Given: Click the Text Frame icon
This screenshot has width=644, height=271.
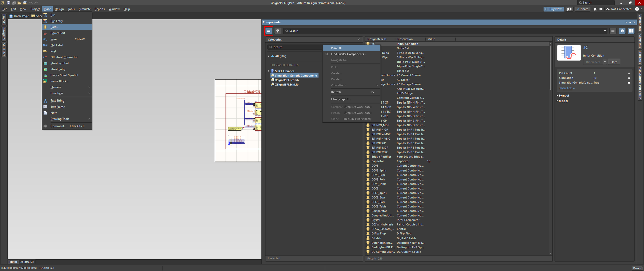Looking at the screenshot, I should tap(45, 107).
